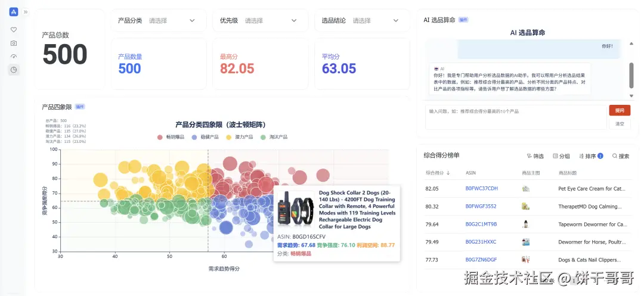Open product thumbnail in the 82.05 row
The width and height of the screenshot is (644, 296).
525,189
